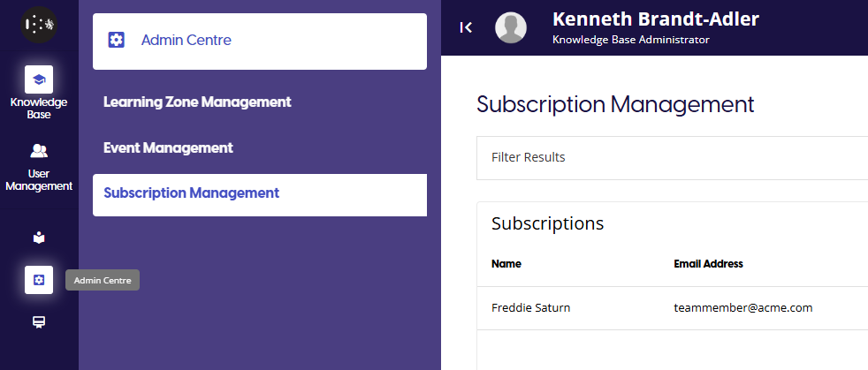Viewport: 868px width, 370px height.
Task: Click the gear icon in Admin Centre header
Action: coord(116,40)
